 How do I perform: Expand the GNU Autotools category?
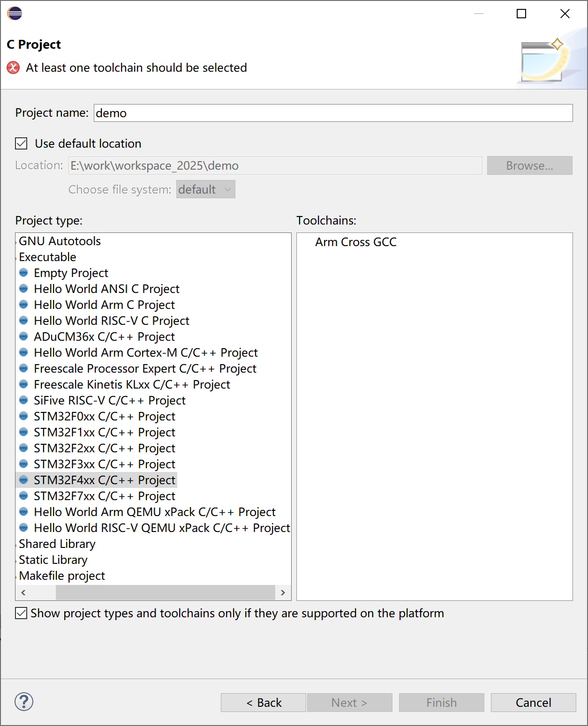(17, 241)
